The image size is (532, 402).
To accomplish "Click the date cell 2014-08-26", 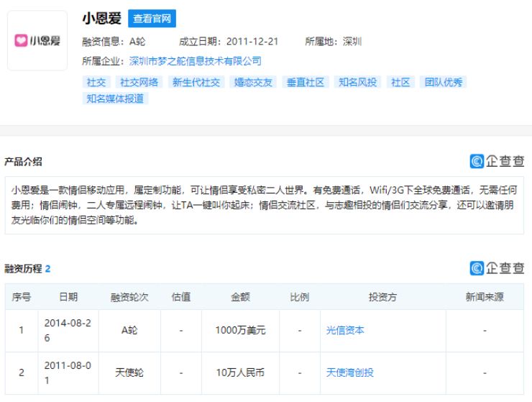I will (68, 330).
